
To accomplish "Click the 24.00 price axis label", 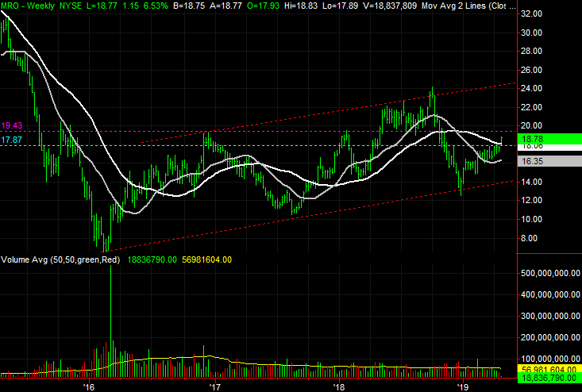I will coord(531,88).
